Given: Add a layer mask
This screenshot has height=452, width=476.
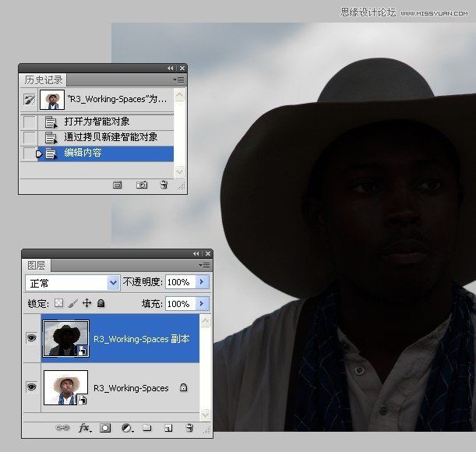Looking at the screenshot, I should point(106,428).
